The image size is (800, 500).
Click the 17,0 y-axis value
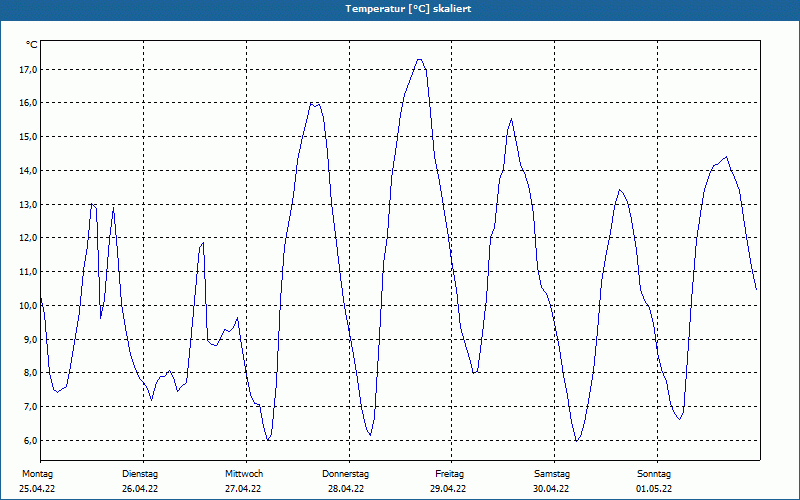pos(28,69)
